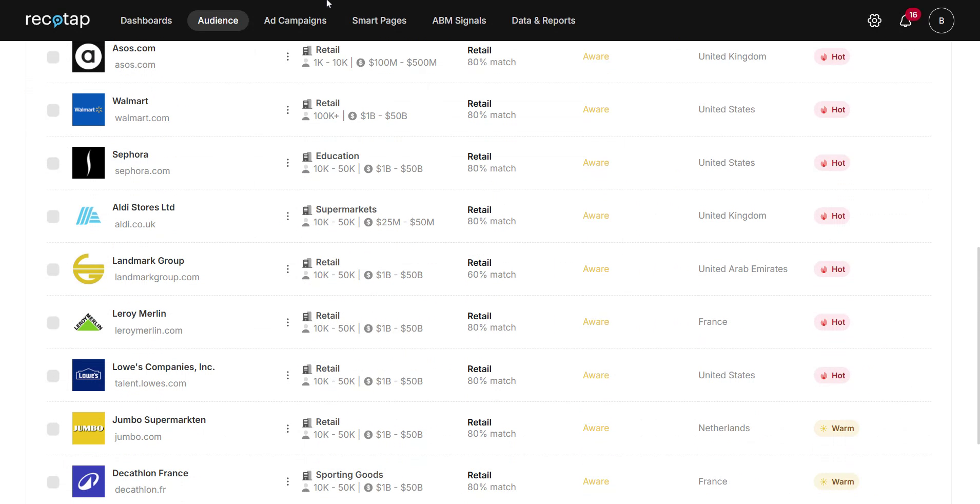Check the Lowe's Companies row checkbox

point(53,376)
